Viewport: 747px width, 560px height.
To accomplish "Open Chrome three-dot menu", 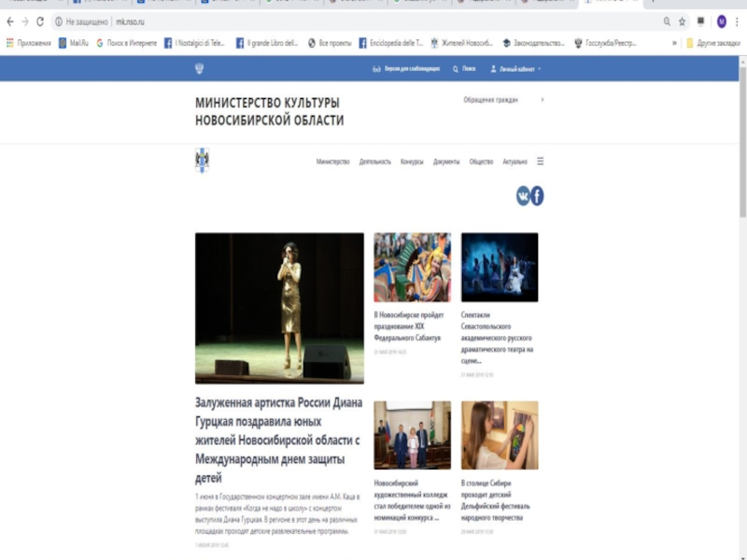I will 736,21.
